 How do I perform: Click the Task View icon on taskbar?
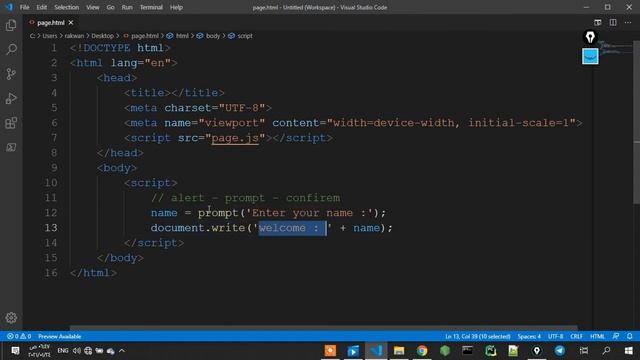[x=584, y=351]
